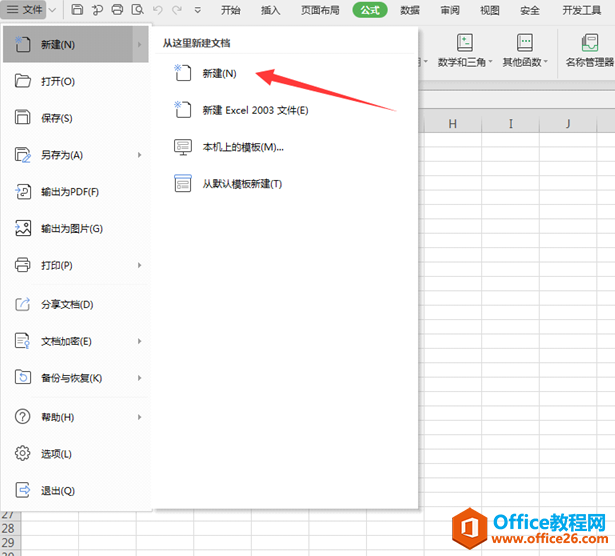Click the redo arrow icon

(177, 9)
